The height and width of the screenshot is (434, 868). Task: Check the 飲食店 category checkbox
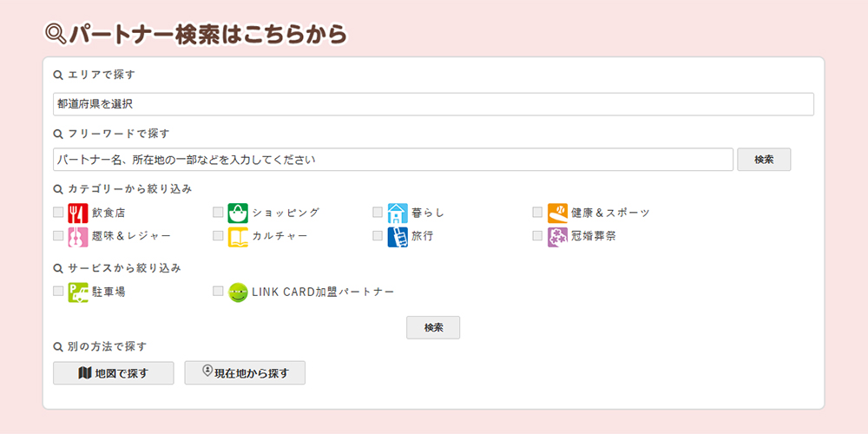[x=58, y=213]
